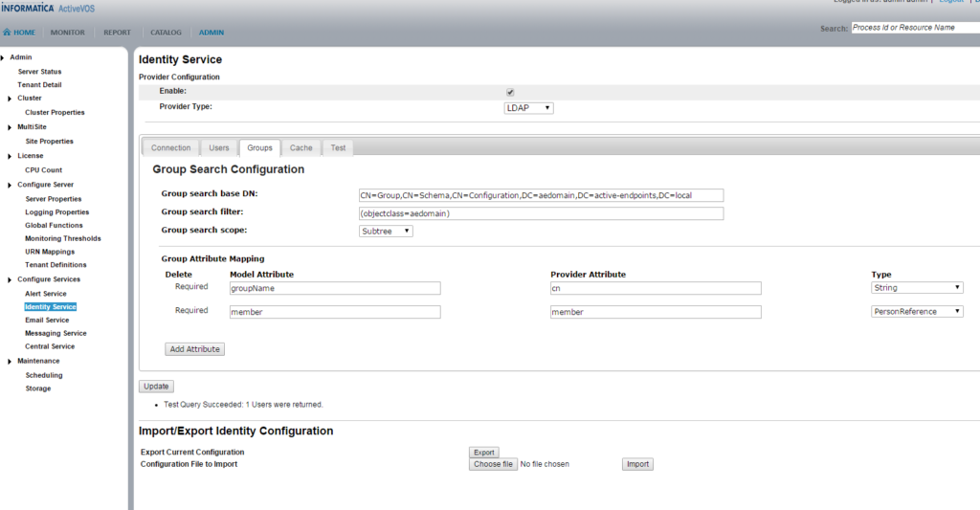This screenshot has width=980, height=510.
Task: Open Server Properties in sidebar
Action: [54, 199]
